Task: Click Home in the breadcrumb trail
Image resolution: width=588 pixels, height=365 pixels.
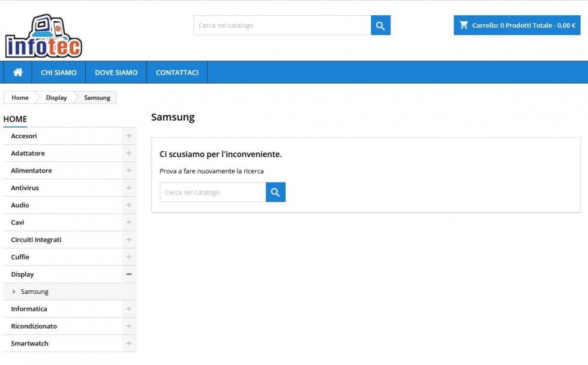Action: pyautogui.click(x=19, y=97)
